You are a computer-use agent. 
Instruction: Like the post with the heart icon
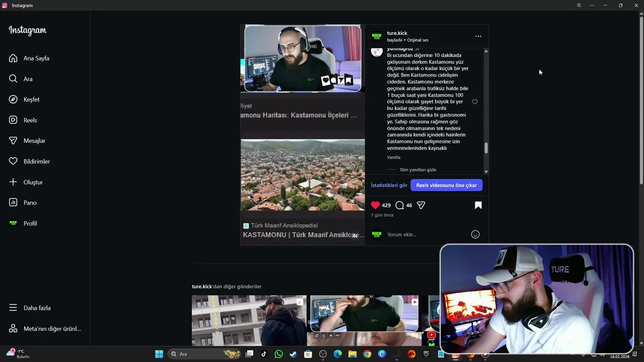pyautogui.click(x=375, y=205)
